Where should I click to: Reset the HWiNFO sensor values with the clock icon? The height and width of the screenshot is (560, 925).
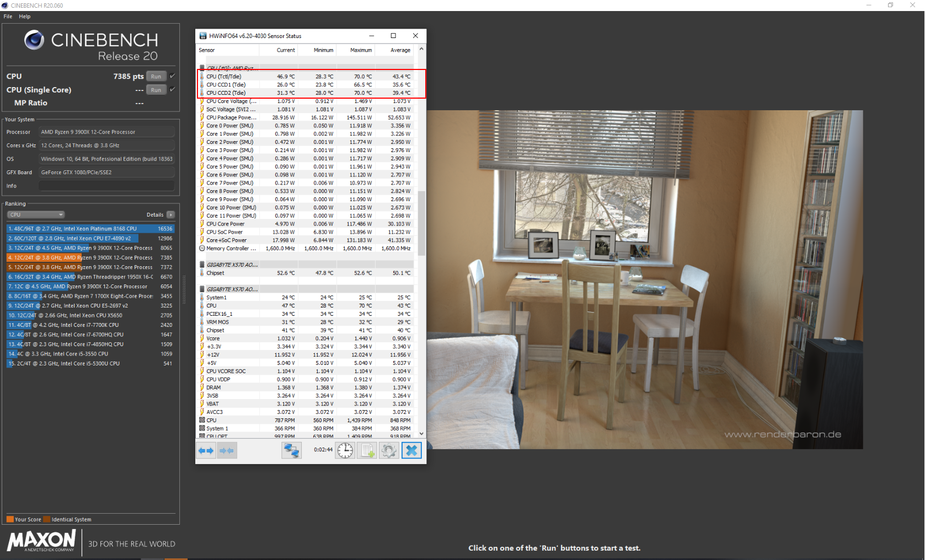click(345, 450)
